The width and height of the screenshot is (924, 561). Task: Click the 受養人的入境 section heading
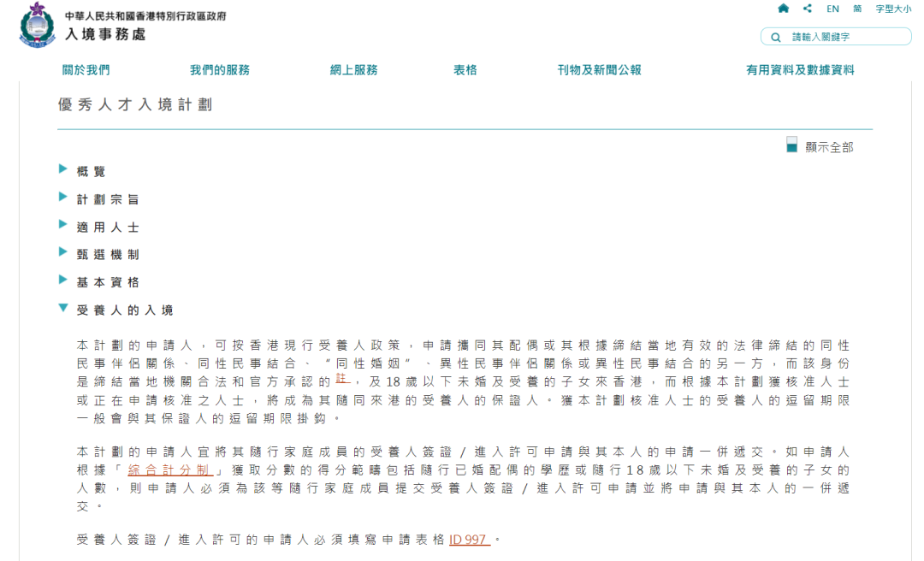pos(125,310)
